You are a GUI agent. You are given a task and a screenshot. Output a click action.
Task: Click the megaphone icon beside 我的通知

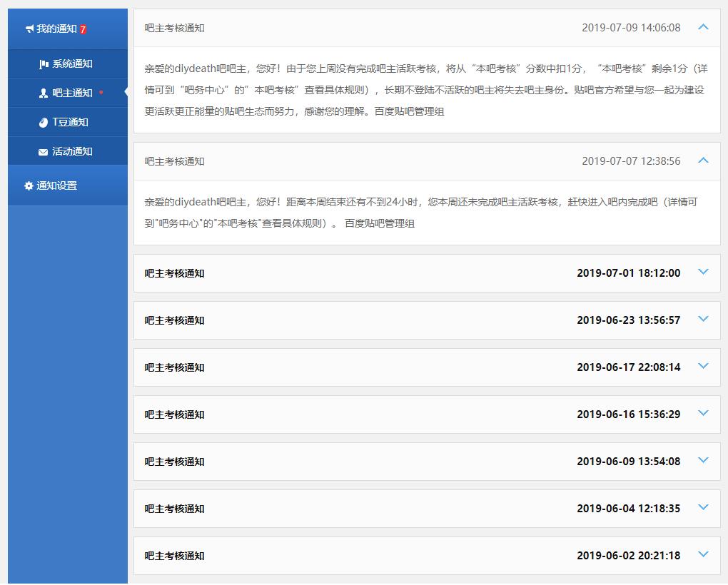(29, 29)
